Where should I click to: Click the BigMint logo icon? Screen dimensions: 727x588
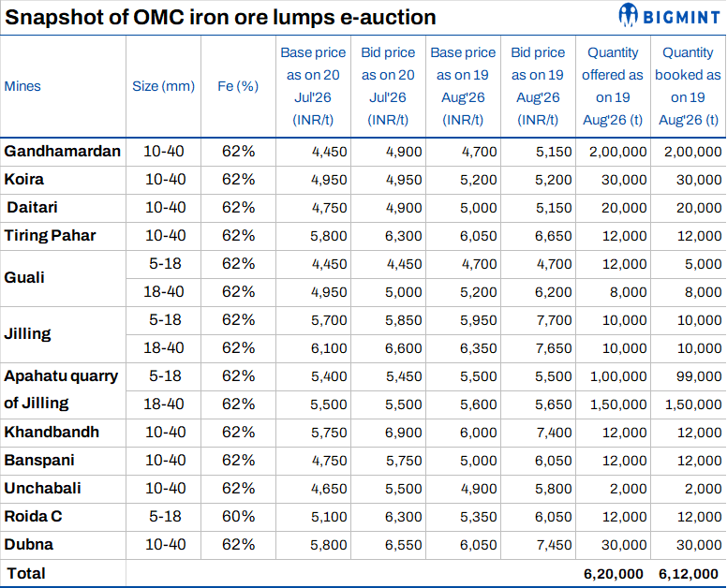pos(629,14)
